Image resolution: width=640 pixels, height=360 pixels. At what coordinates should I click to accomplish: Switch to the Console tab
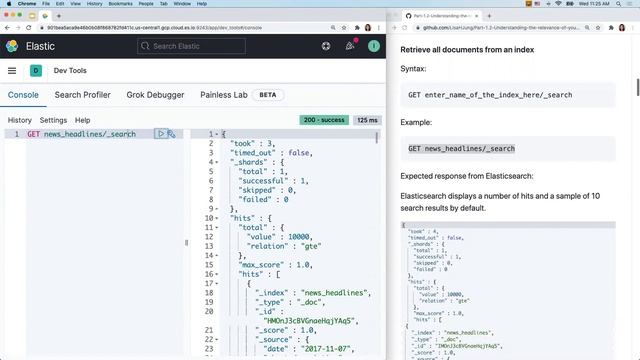(23, 95)
